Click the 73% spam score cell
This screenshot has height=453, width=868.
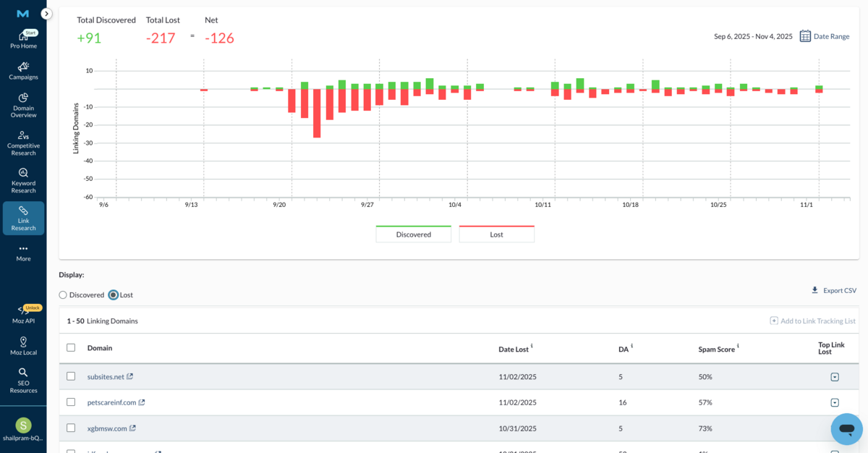(x=705, y=428)
